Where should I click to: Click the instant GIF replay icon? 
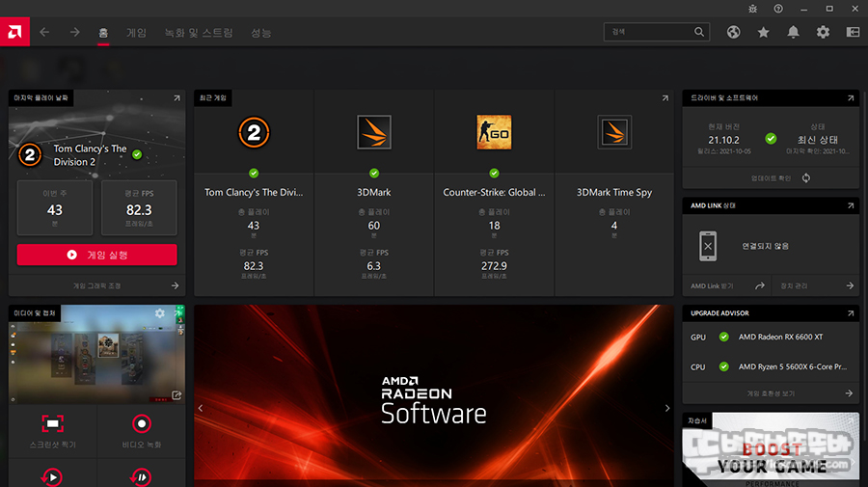tap(141, 476)
